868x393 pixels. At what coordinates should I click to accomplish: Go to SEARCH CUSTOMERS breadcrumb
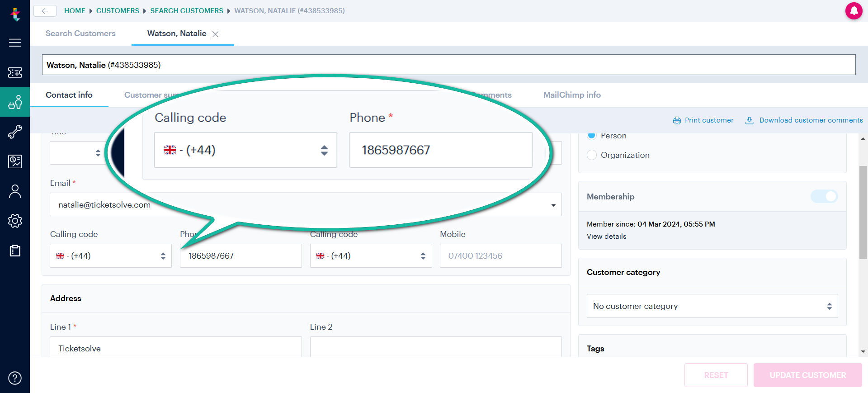coord(187,10)
